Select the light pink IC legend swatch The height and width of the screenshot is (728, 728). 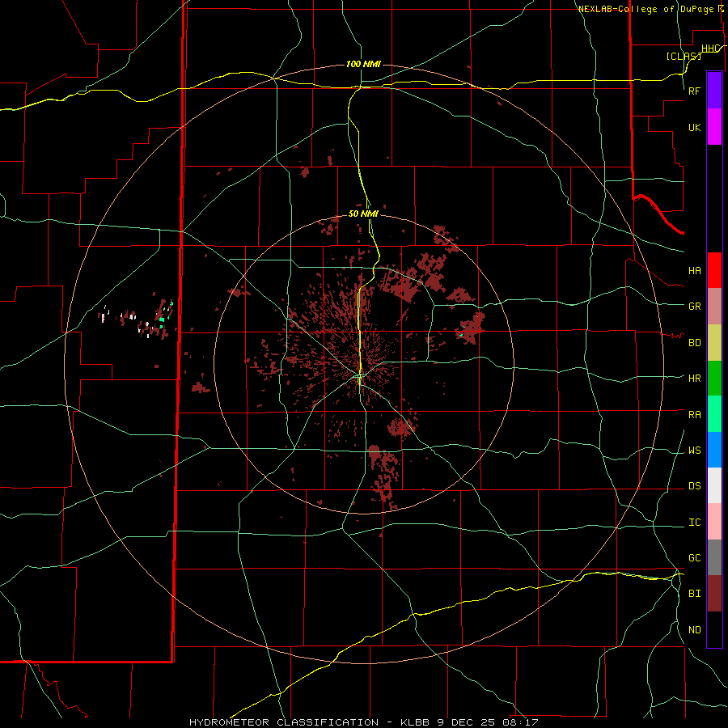click(x=714, y=522)
